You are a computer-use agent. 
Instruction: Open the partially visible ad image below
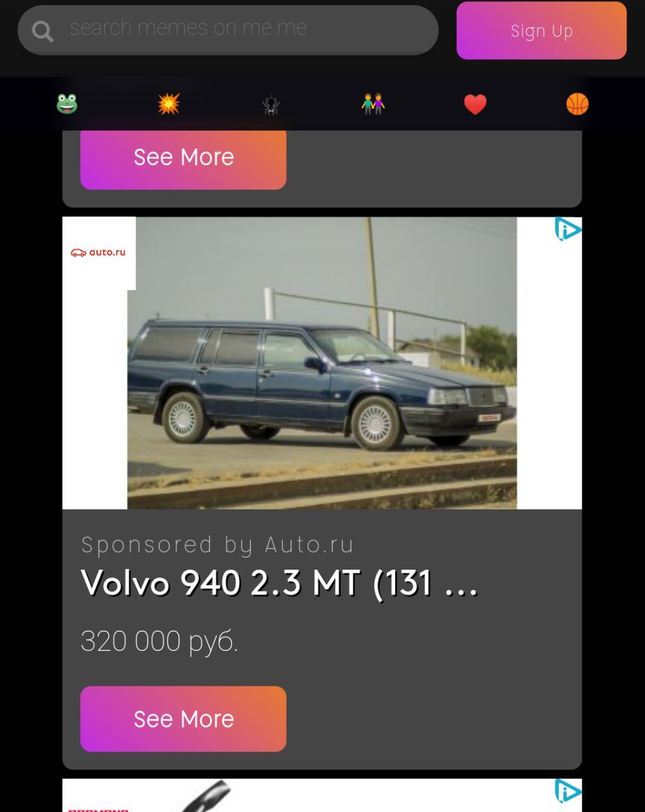click(322, 796)
